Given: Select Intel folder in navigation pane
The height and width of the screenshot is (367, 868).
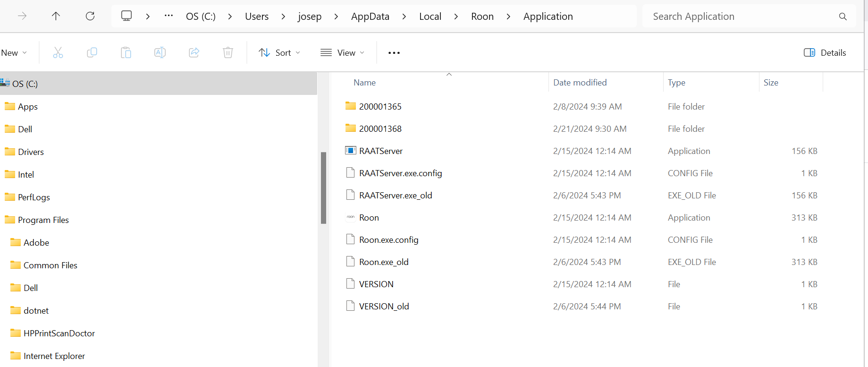Looking at the screenshot, I should tap(26, 175).
